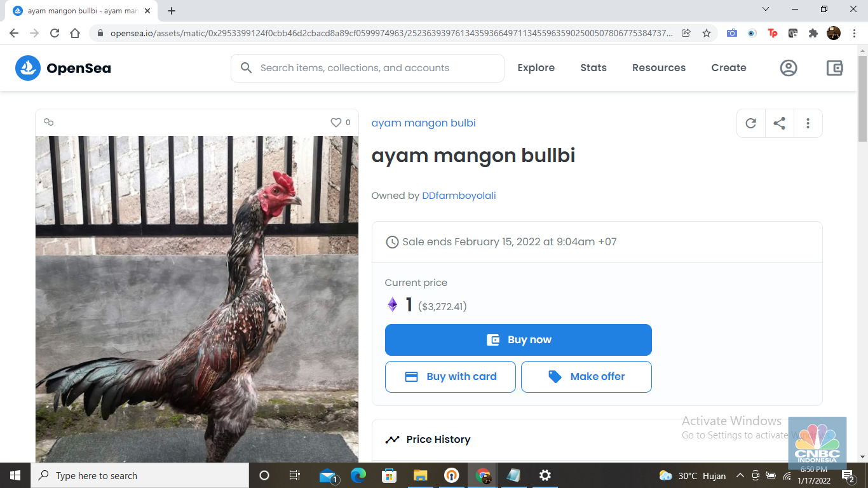This screenshot has width=868, height=488.
Task: Open the Chrome profile avatar
Action: pyautogui.click(x=834, y=33)
